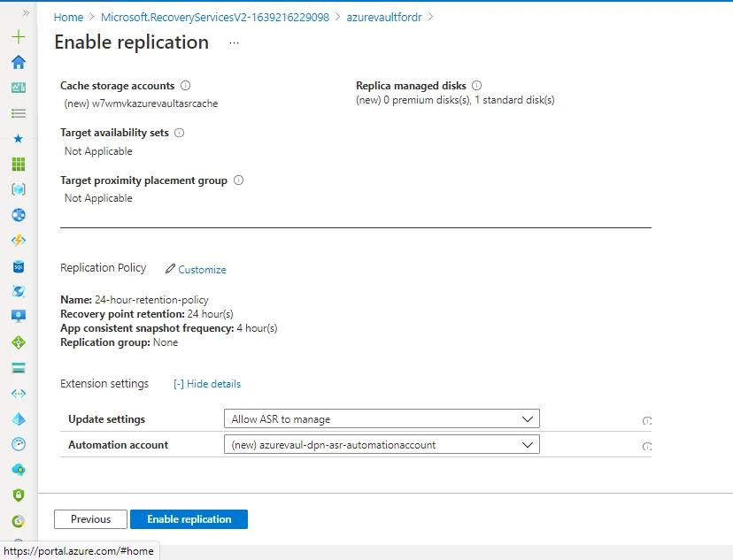733x560 pixels.
Task: Open the Update settings dropdown
Action: [381, 418]
